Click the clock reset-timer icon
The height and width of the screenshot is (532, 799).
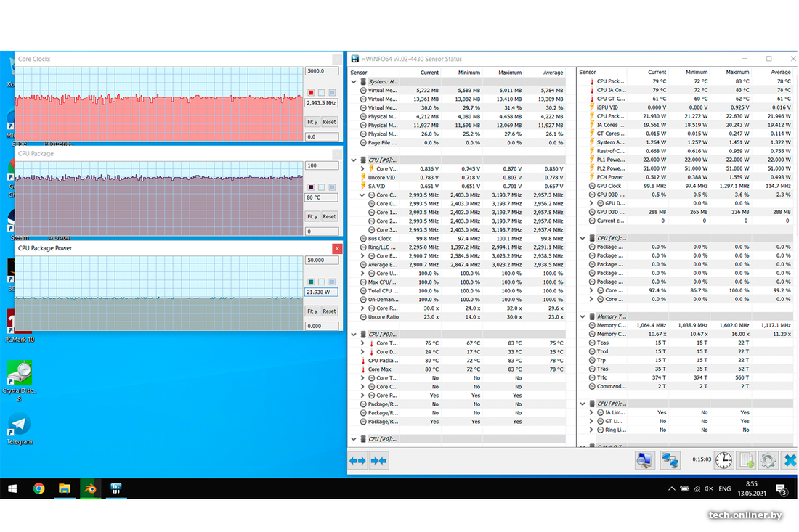click(723, 460)
